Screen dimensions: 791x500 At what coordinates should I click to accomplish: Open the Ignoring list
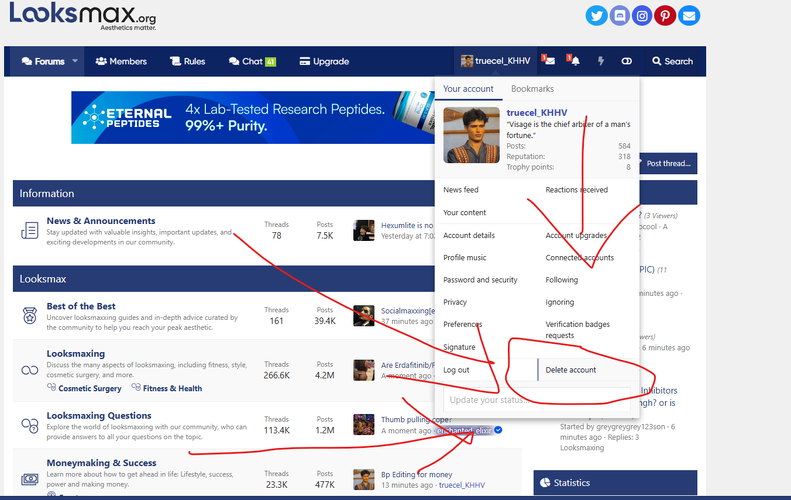click(x=559, y=302)
